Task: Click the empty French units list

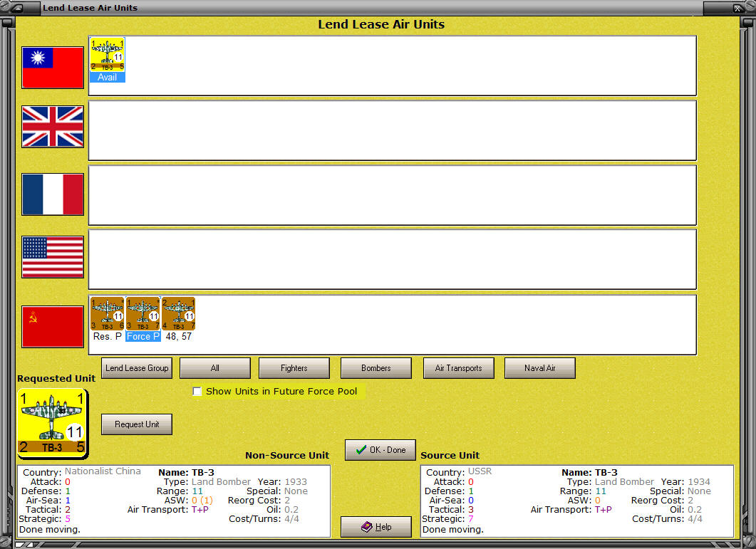Action: click(x=393, y=195)
